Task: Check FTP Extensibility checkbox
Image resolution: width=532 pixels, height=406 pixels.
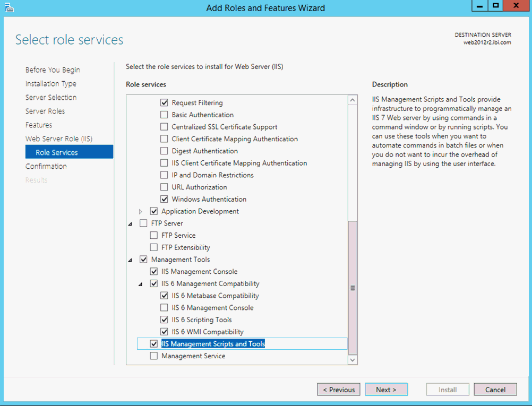Action: click(153, 247)
